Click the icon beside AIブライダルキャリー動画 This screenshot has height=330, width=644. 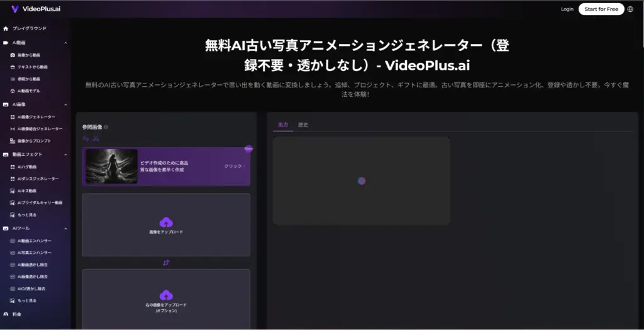coord(13,203)
